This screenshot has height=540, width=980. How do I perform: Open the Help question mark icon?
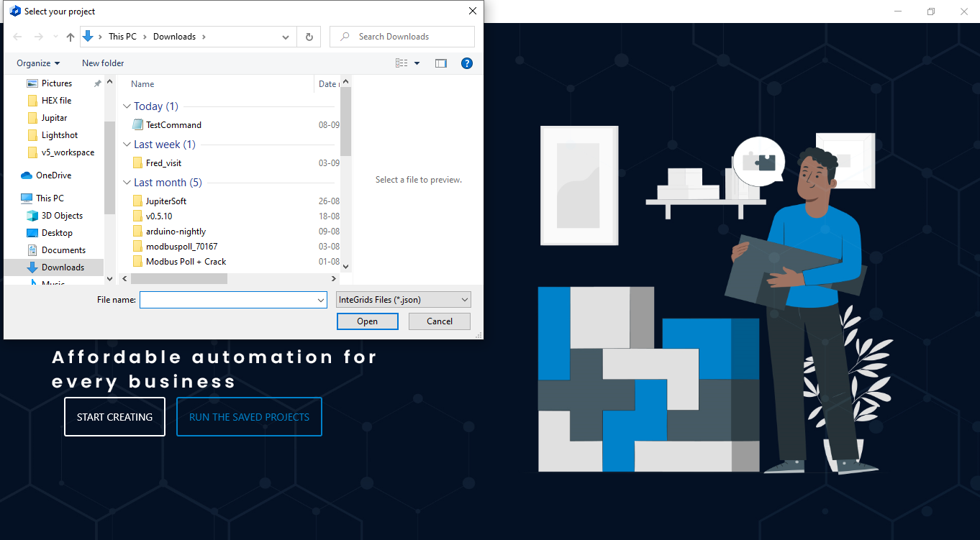point(466,63)
